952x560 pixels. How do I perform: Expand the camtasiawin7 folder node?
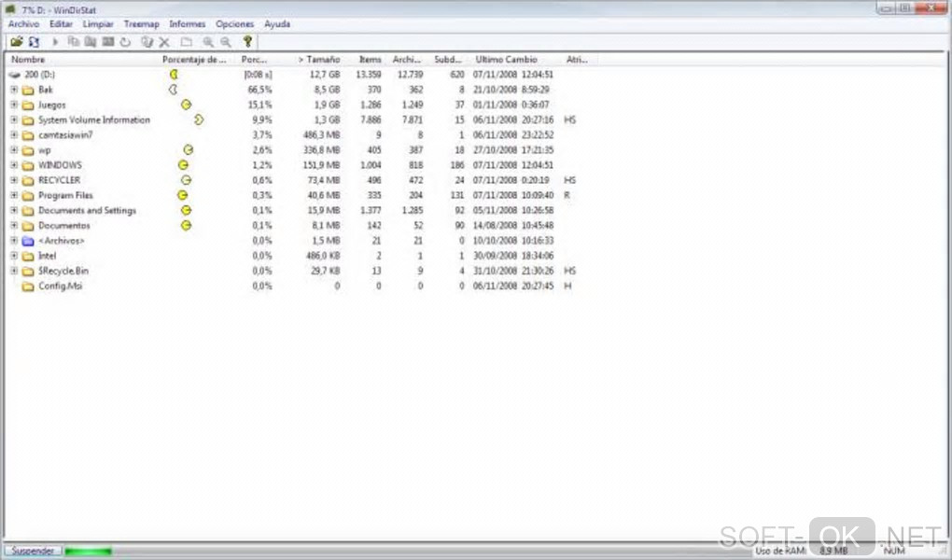point(13,134)
